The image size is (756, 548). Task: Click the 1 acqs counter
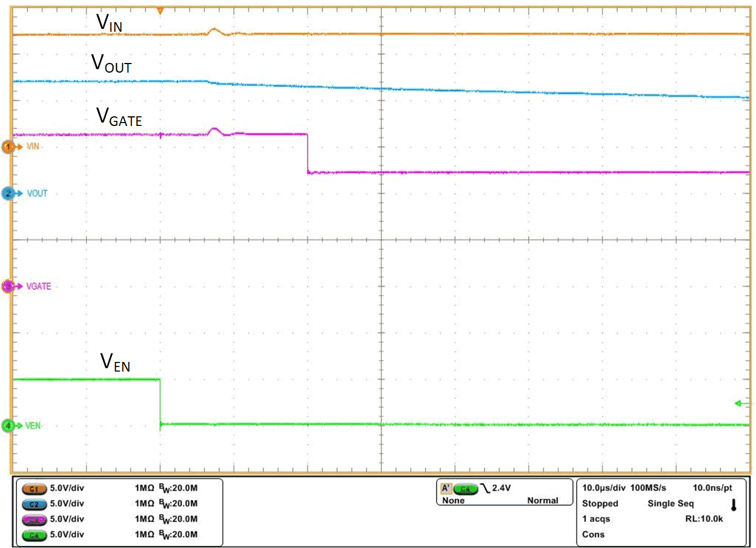(596, 519)
